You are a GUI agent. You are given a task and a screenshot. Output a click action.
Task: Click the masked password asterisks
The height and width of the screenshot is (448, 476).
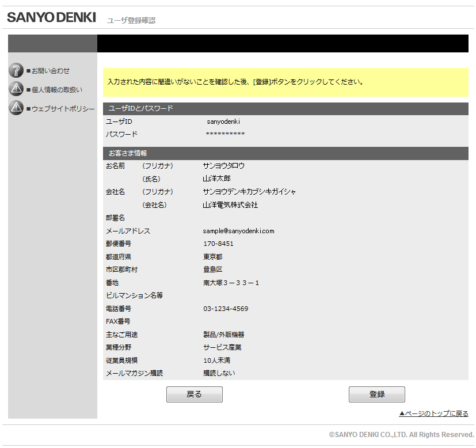pyautogui.click(x=225, y=134)
